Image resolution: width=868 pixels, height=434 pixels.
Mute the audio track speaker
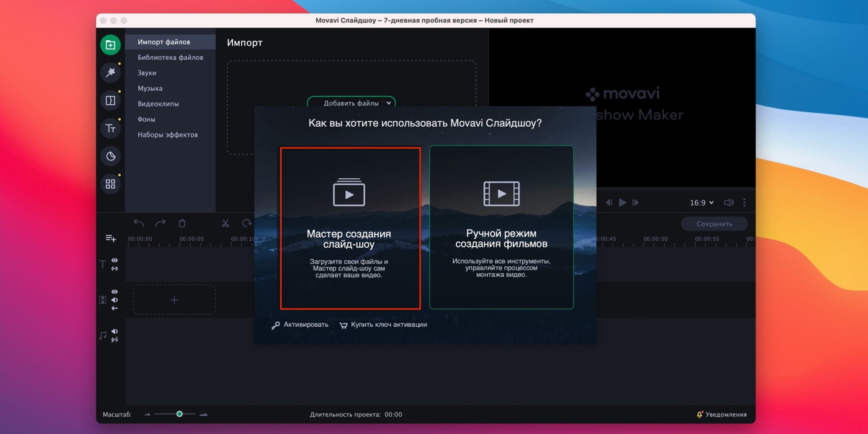coord(114,331)
